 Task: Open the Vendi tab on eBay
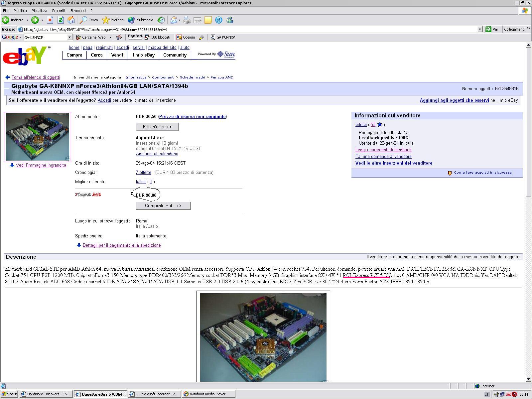117,55
